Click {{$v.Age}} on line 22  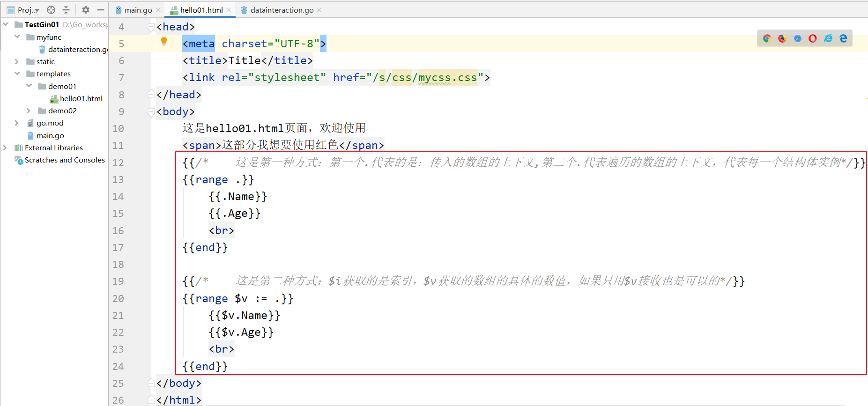[x=241, y=332]
